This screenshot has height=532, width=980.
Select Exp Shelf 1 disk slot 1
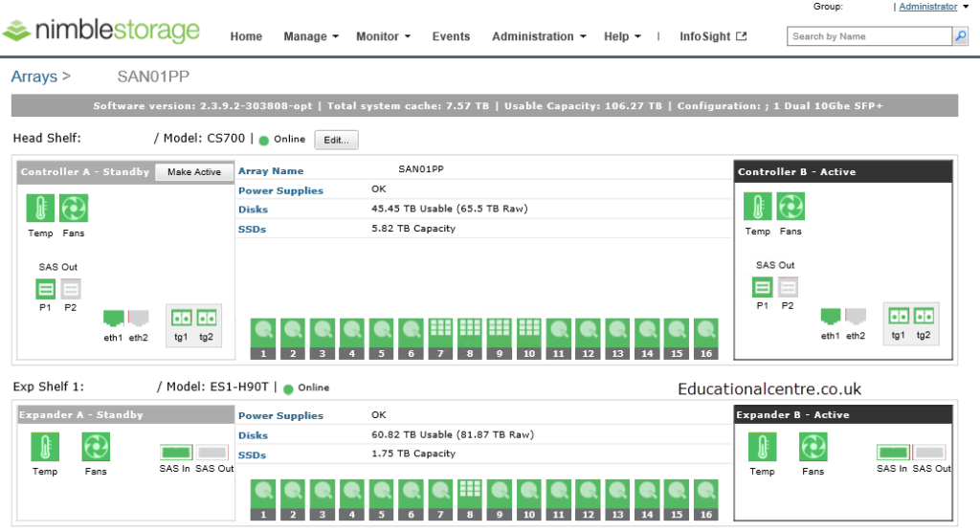pos(263,500)
